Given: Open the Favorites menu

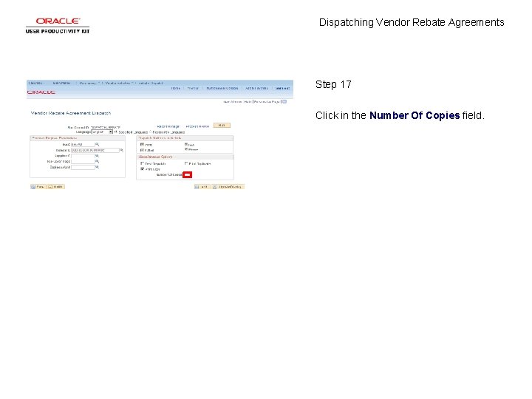Looking at the screenshot, I should [x=36, y=83].
